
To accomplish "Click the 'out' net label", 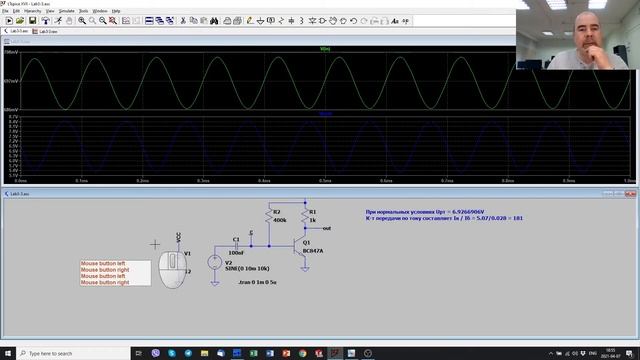I will point(327,228).
